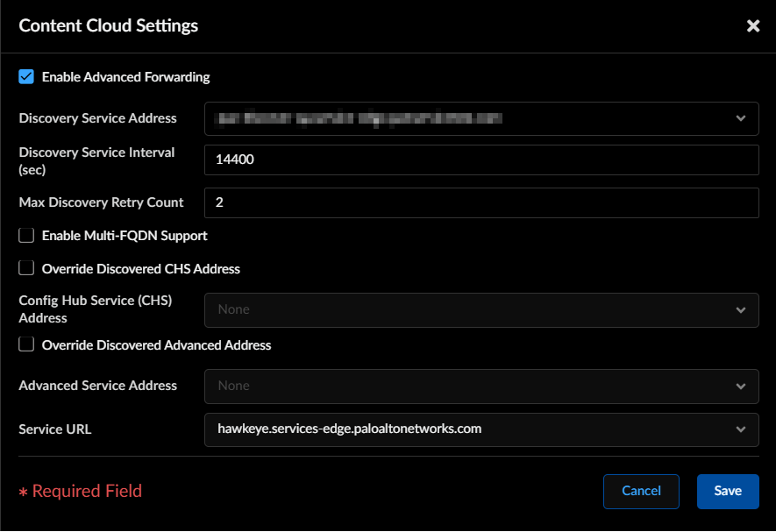Check Override Discovered Advanced Address
The image size is (776, 532).
(x=26, y=344)
